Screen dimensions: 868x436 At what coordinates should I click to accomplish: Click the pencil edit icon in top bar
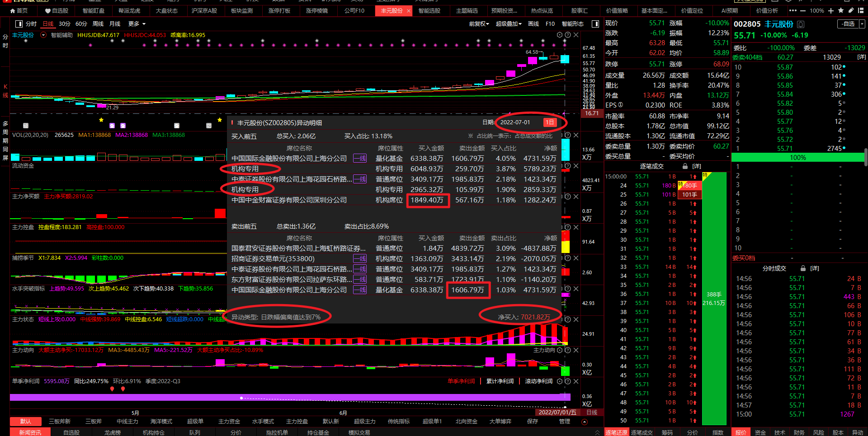(851, 10)
